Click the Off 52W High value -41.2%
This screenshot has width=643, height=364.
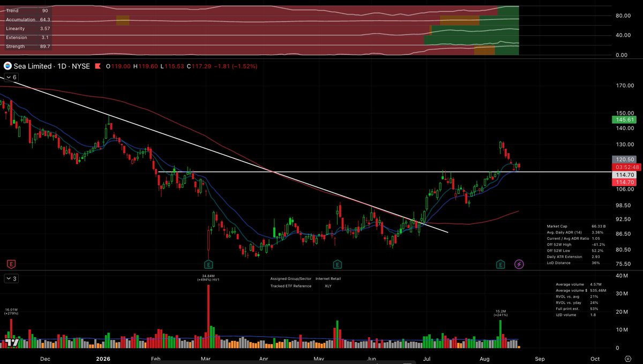tap(597, 245)
